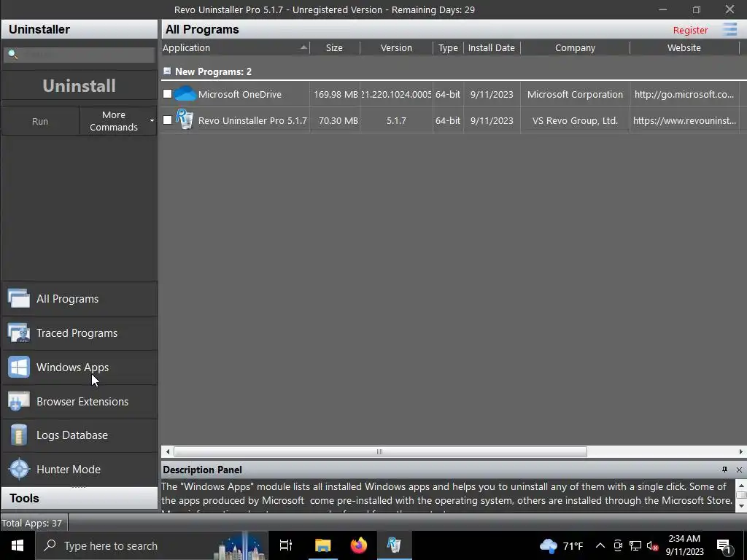
Task: Open File Explorer from the taskbar
Action: point(322,545)
